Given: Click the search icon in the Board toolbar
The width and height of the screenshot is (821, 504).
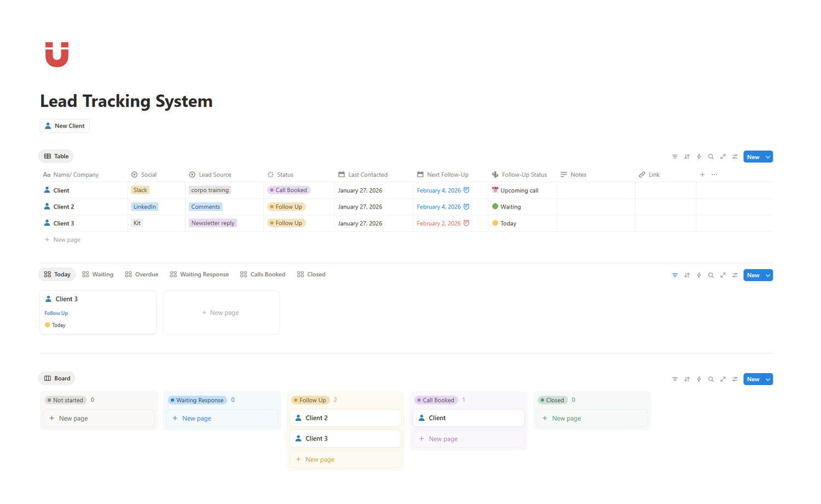Looking at the screenshot, I should [711, 379].
